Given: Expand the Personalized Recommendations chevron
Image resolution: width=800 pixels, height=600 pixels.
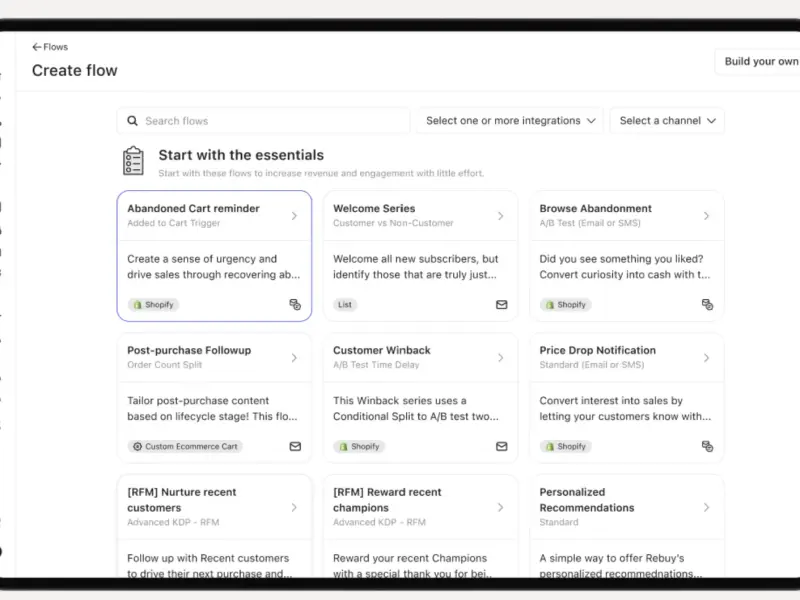Looking at the screenshot, I should [707, 507].
